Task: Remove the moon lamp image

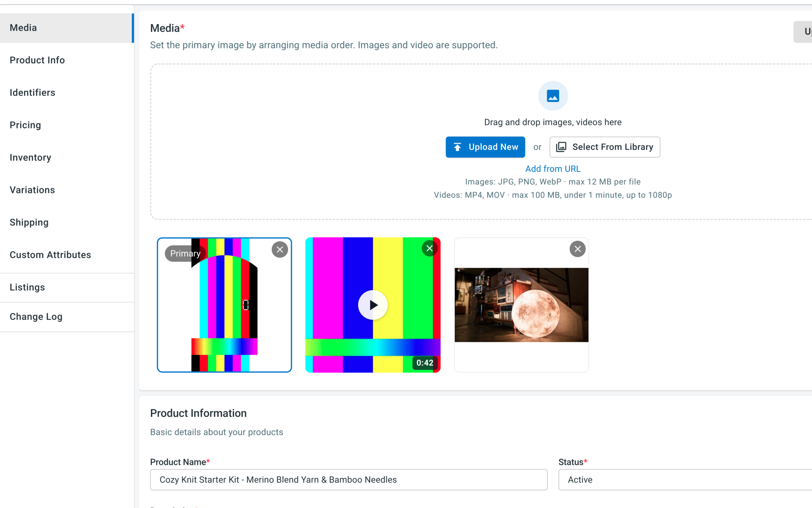Action: coord(578,249)
